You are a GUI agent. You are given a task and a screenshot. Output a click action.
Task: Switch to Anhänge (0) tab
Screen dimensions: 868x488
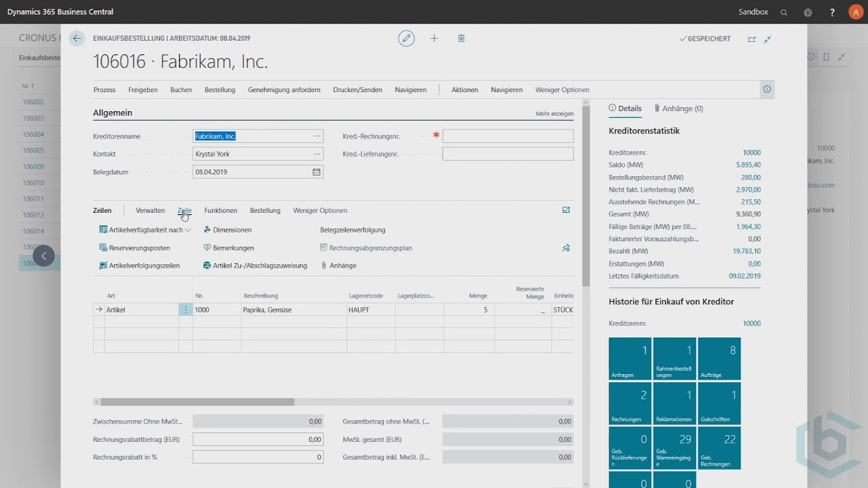pyautogui.click(x=678, y=108)
